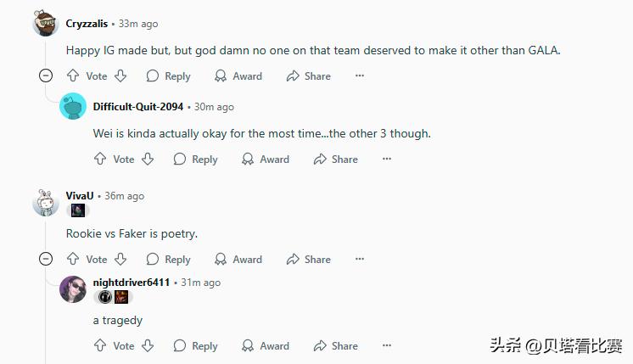
Task: Click Difficult-Quit-2094's avatar image
Action: point(73,107)
